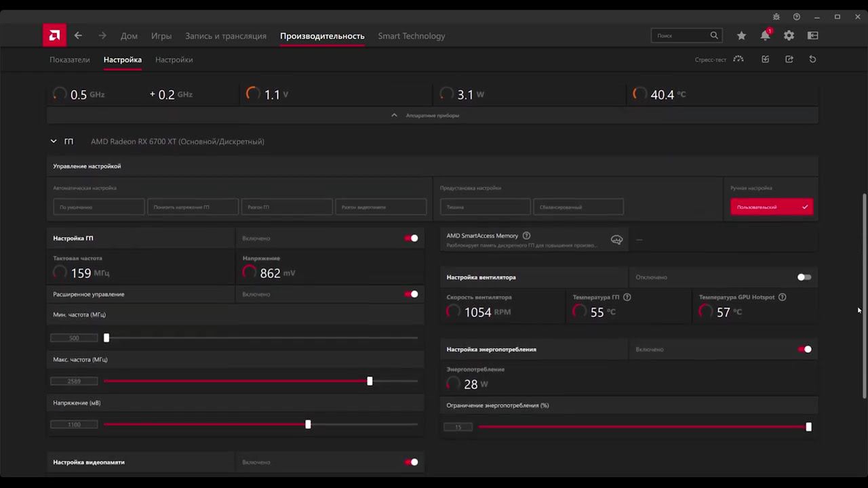Screen dimensions: 868x488
Task: Click the Ограничение энергопотребления slider handle
Action: (808, 427)
